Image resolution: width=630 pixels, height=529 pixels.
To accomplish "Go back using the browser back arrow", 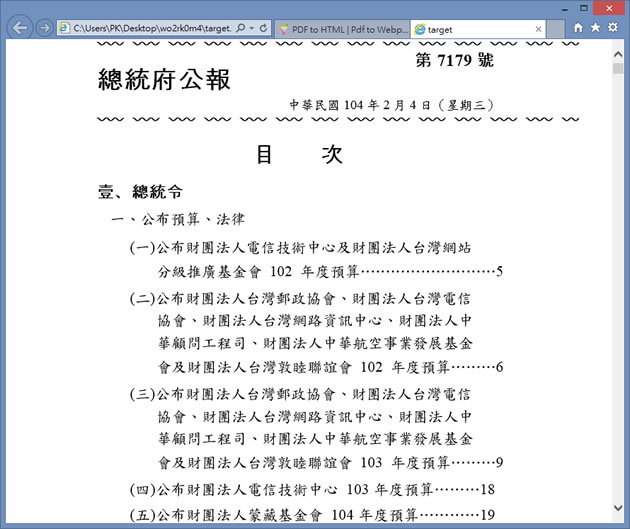I will pos(20,28).
